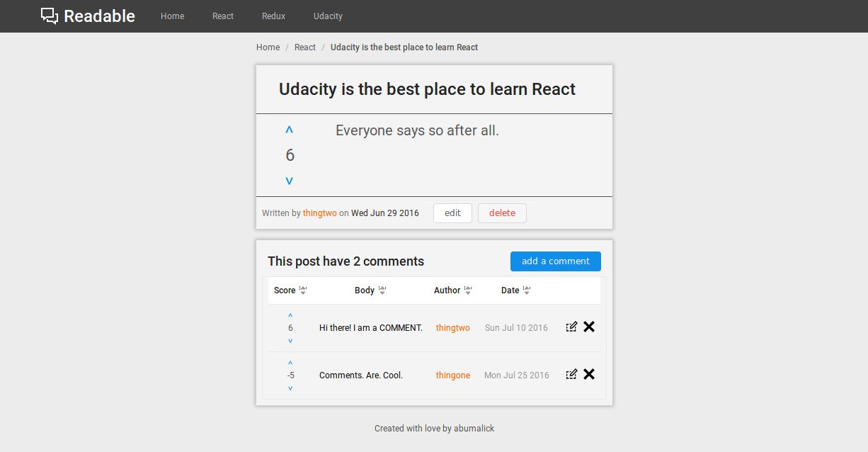Upvote the 'Hi there! I am a COMMENT.' comment
868x452 pixels.
point(290,315)
